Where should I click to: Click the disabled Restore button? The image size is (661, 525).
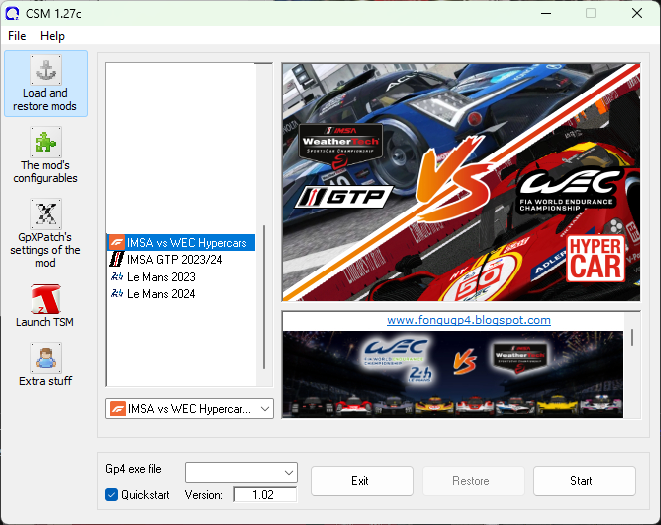click(x=473, y=481)
